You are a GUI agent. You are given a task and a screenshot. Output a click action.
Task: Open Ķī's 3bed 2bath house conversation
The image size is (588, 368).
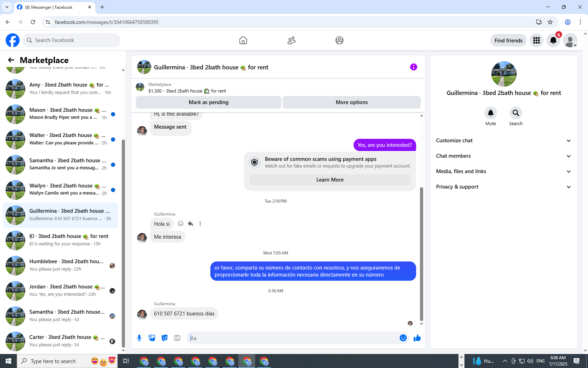tap(60, 240)
